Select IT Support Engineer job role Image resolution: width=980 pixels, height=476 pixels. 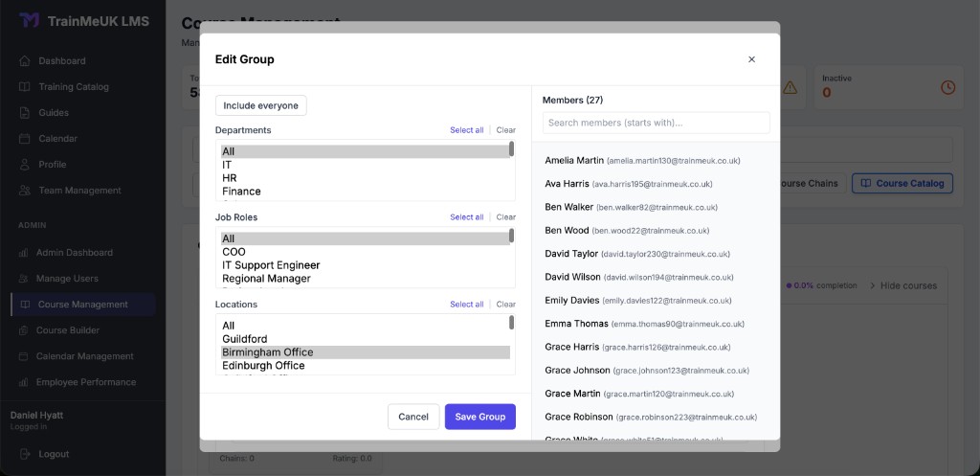(365, 265)
